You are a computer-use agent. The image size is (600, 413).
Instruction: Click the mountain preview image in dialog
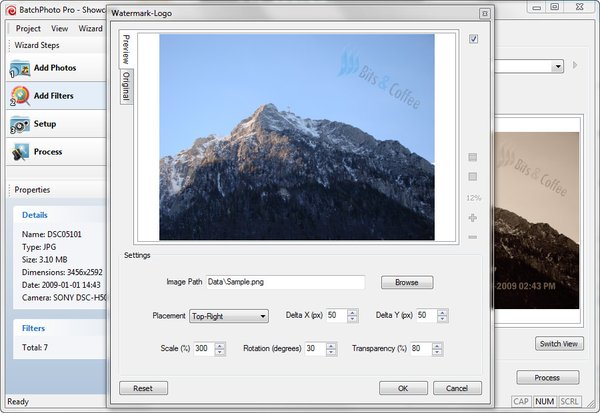tap(297, 137)
